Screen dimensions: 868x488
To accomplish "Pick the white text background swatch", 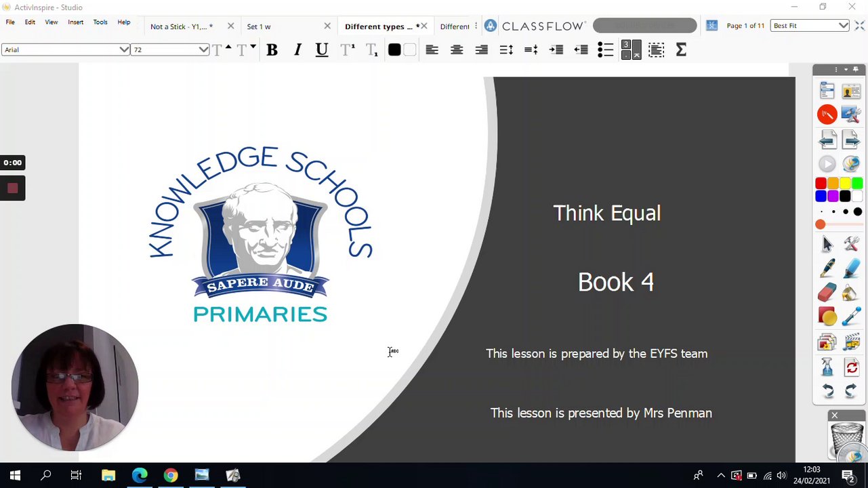I will pyautogui.click(x=409, y=50).
